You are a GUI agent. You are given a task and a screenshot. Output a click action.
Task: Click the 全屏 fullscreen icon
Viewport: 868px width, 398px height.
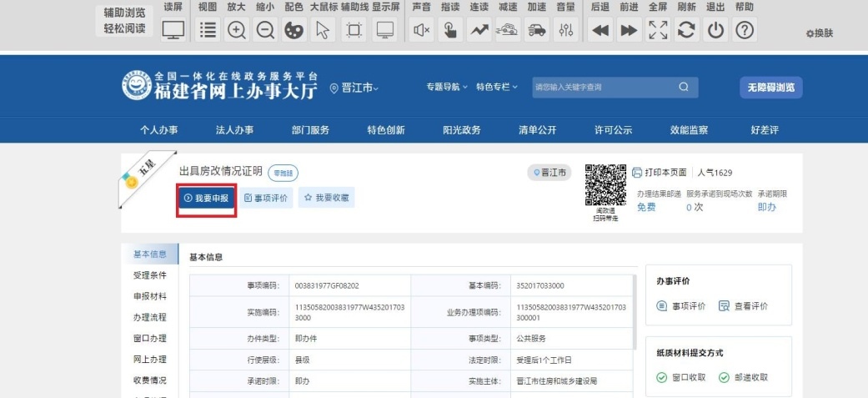click(x=659, y=29)
